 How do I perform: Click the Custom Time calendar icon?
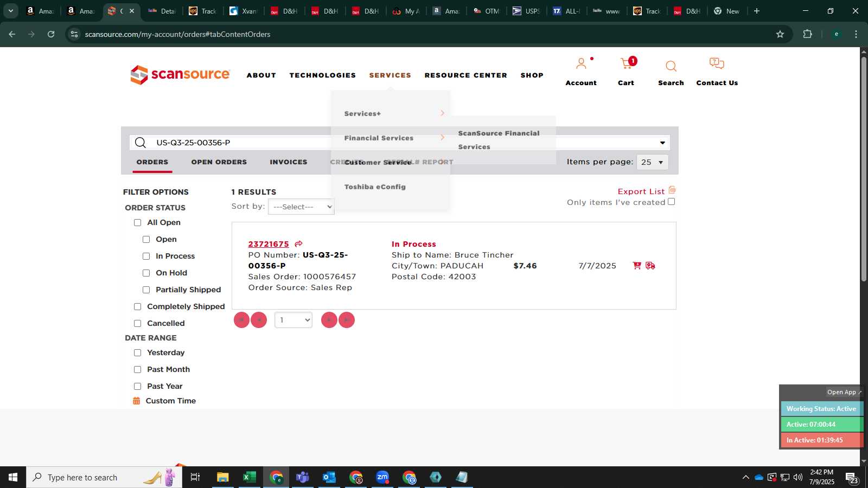[137, 401]
